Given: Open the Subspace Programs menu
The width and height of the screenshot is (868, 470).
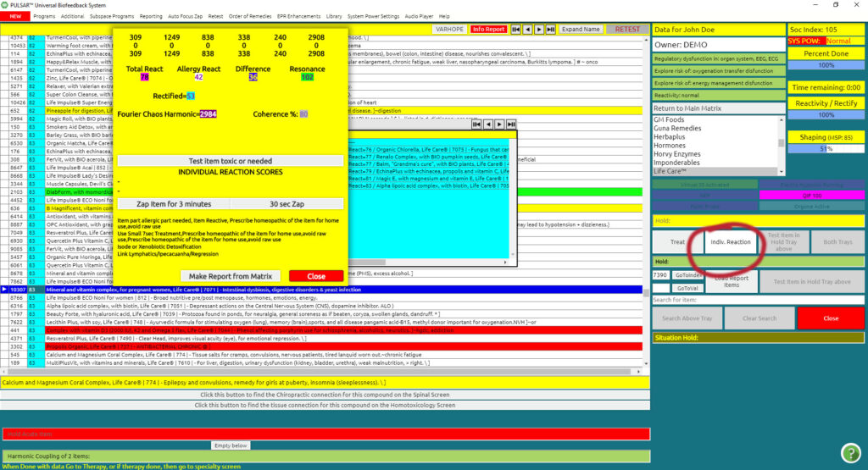Looking at the screenshot, I should click(x=112, y=16).
